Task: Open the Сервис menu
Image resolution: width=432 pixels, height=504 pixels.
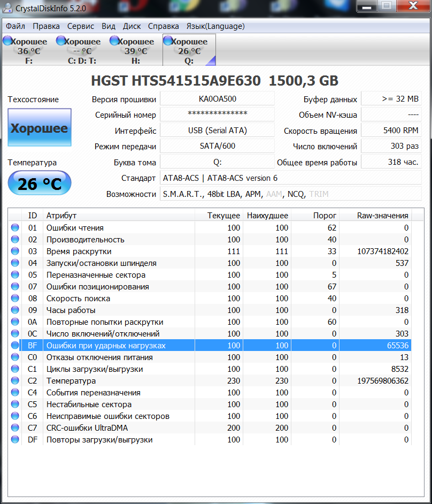Action: pos(81,26)
